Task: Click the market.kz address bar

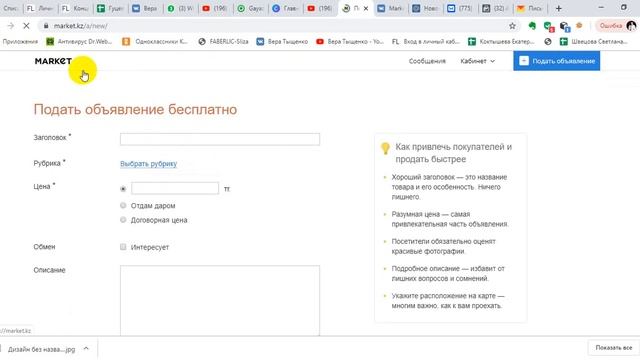Action: click(x=278, y=26)
